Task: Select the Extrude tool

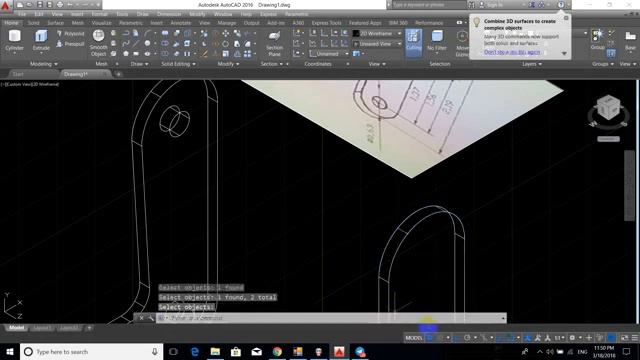Action: (x=41, y=41)
